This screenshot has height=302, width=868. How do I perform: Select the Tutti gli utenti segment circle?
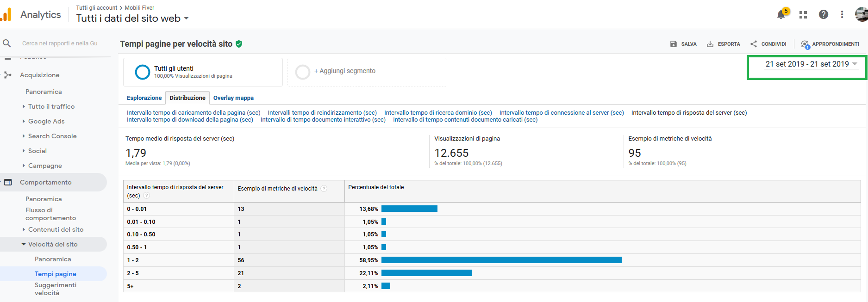pos(143,72)
